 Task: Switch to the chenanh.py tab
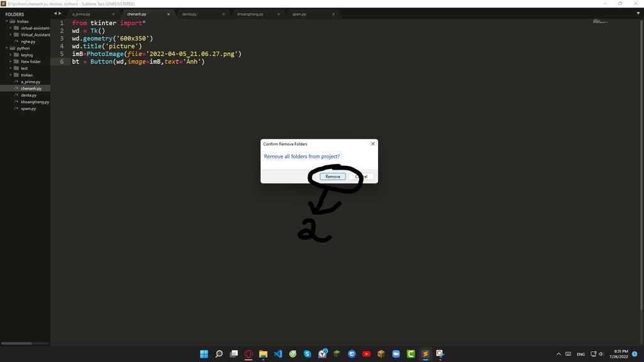tap(136, 14)
